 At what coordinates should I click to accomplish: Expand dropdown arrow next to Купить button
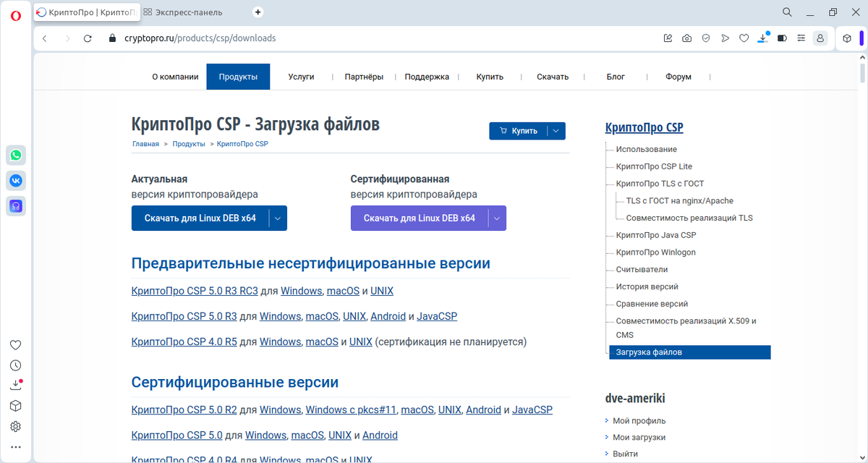556,131
